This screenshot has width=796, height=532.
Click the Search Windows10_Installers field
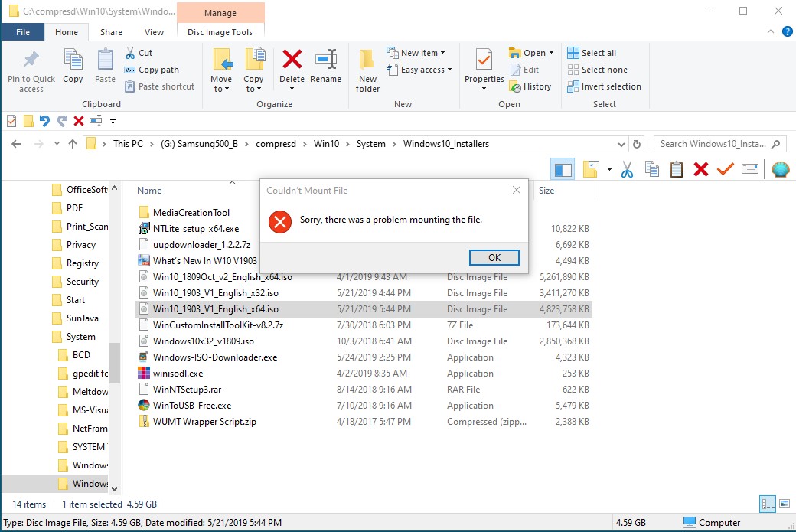720,144
